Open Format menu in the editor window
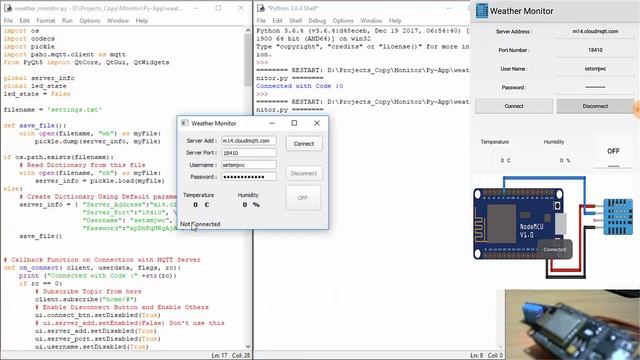Image resolution: width=640 pixels, height=360 pixels. point(46,20)
